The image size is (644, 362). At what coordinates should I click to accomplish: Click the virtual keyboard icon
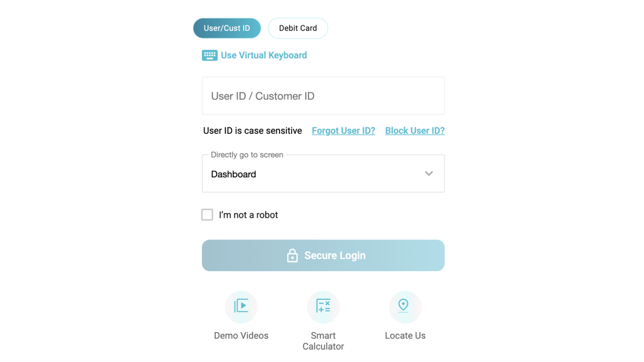[209, 55]
